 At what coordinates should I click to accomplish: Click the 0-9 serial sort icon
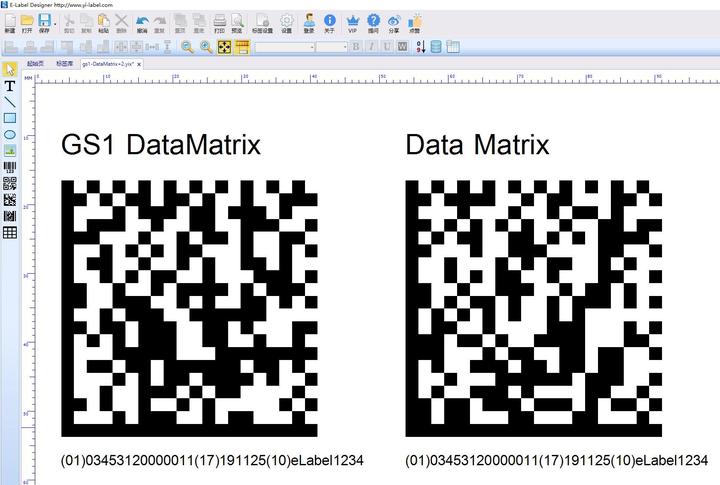pos(421,47)
